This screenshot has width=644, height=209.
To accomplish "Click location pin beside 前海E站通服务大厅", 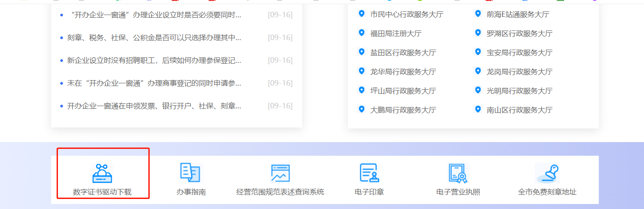I will (x=478, y=14).
